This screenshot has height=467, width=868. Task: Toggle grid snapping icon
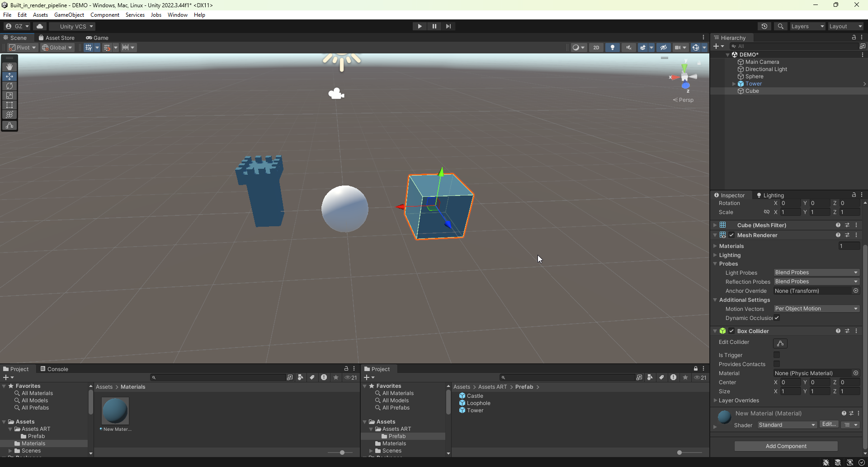[x=107, y=48]
